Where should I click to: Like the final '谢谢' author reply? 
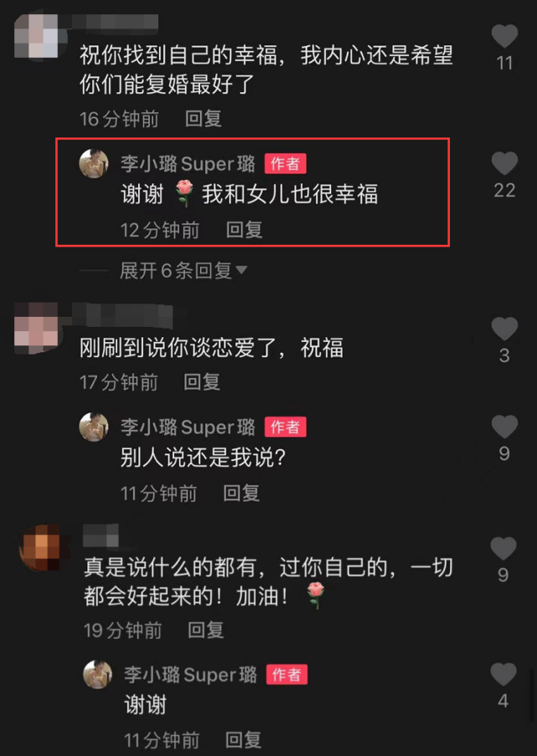coord(503,674)
